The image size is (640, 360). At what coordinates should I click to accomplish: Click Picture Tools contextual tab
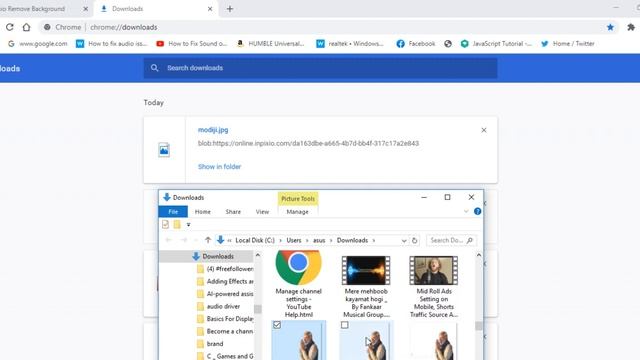click(298, 199)
